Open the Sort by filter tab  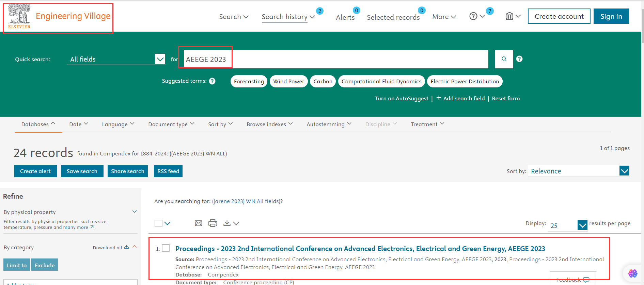click(x=220, y=124)
